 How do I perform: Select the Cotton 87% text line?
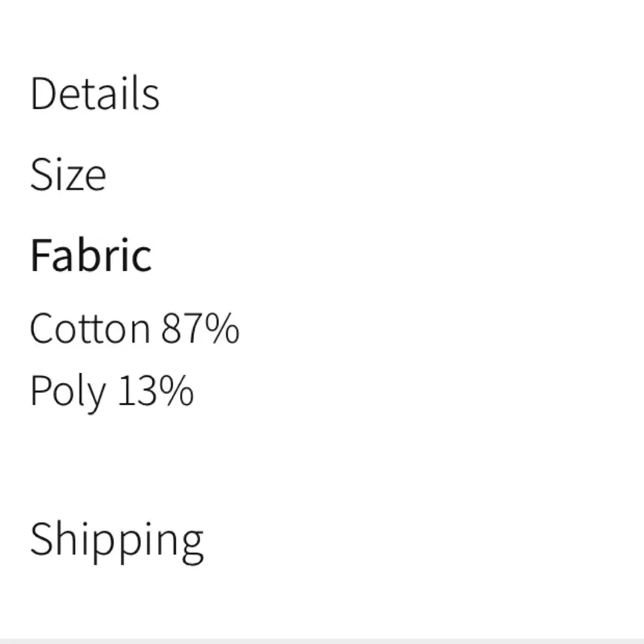(135, 328)
